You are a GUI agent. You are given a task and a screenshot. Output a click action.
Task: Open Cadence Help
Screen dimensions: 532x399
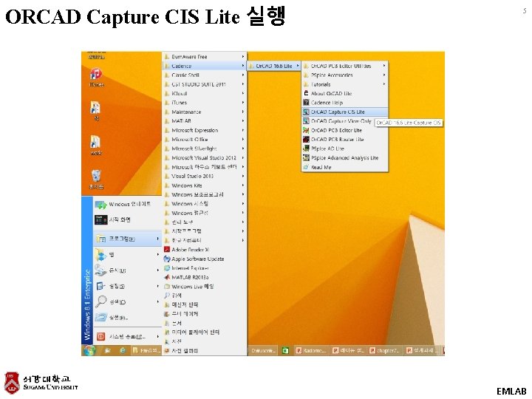click(x=345, y=103)
